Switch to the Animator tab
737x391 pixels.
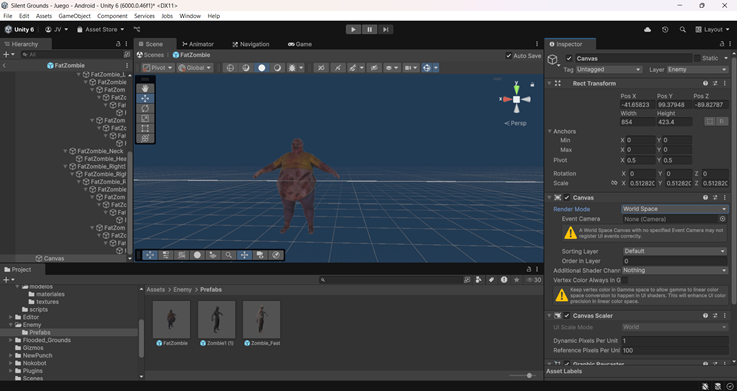(198, 44)
